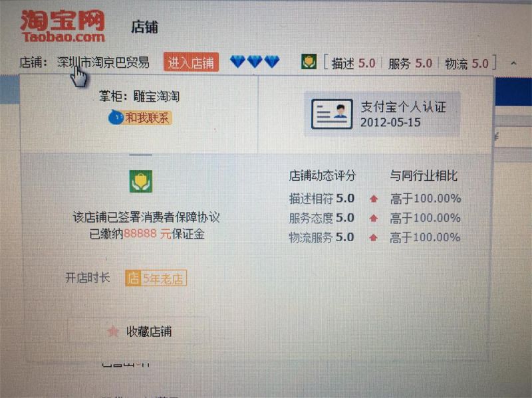Collapse the shop info panel chevron
The image size is (532, 398).
tap(513, 63)
